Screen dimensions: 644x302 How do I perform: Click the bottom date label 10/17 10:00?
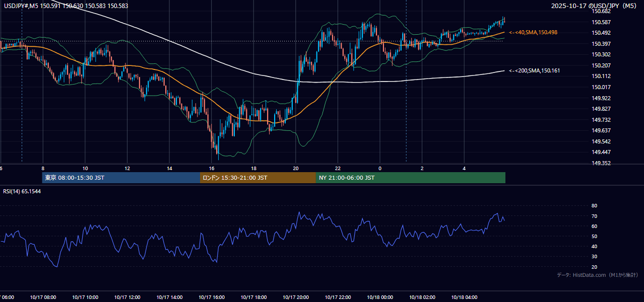(x=85, y=297)
